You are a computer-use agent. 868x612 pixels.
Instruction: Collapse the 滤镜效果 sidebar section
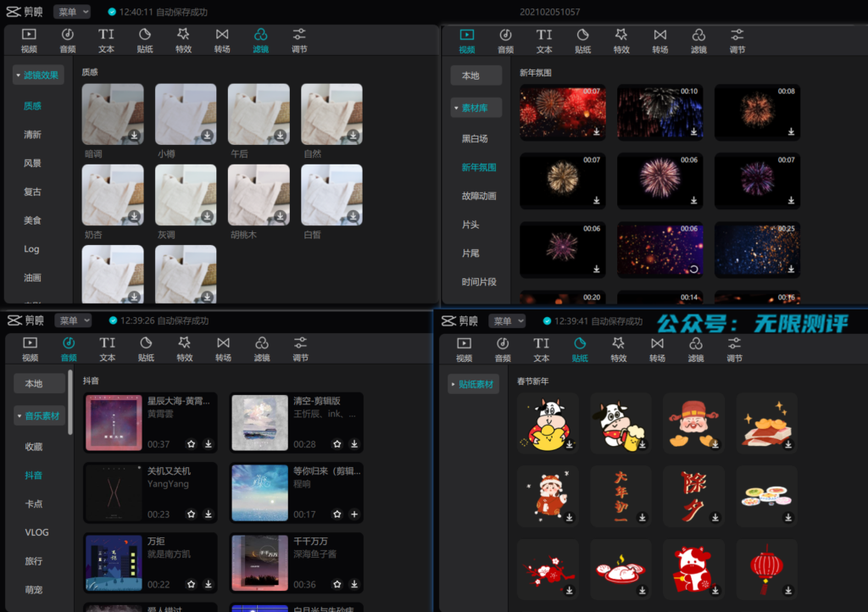(38, 75)
